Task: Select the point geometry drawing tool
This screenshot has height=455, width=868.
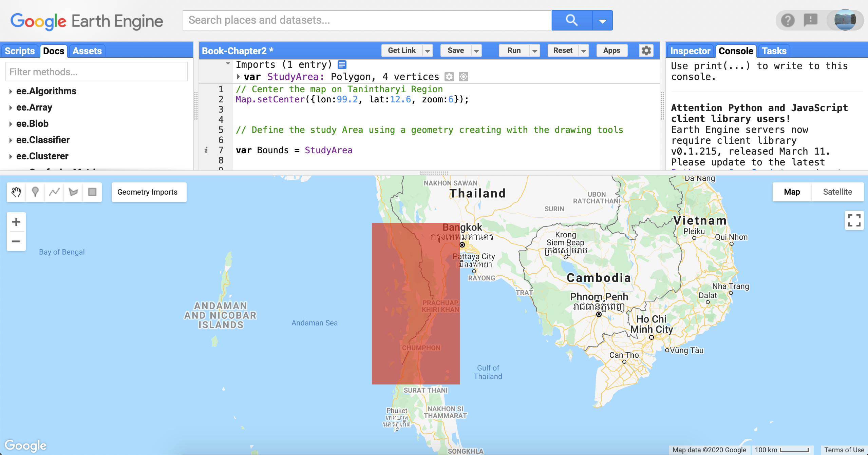Action: 35,192
